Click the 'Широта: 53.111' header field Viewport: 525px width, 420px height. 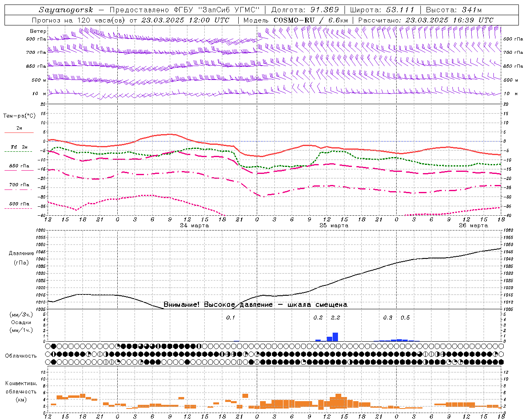tap(382, 10)
